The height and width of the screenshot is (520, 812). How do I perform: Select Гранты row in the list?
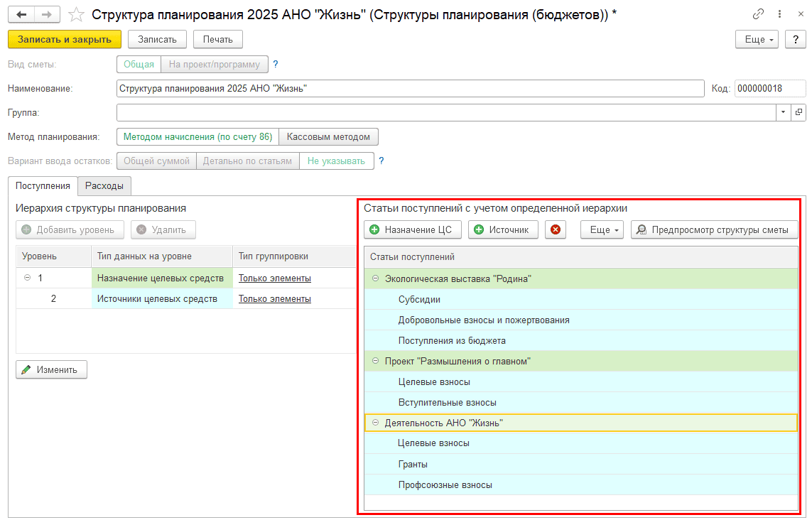[x=413, y=464]
